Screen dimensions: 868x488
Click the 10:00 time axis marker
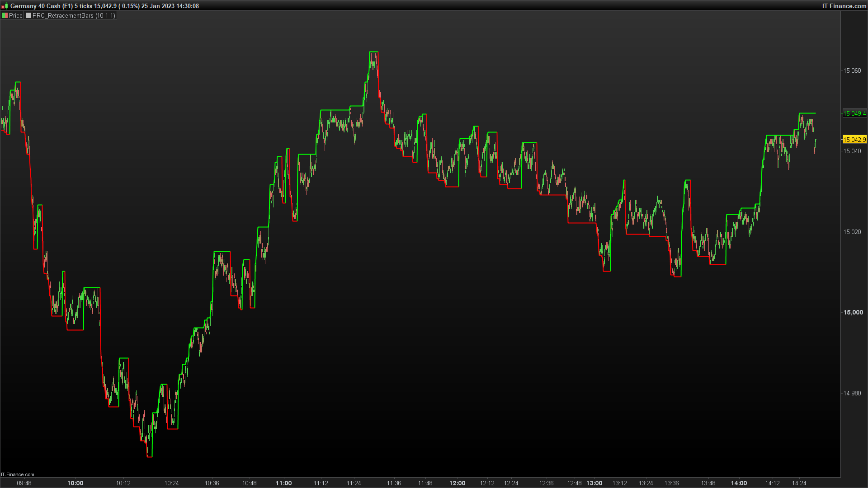[x=75, y=483]
